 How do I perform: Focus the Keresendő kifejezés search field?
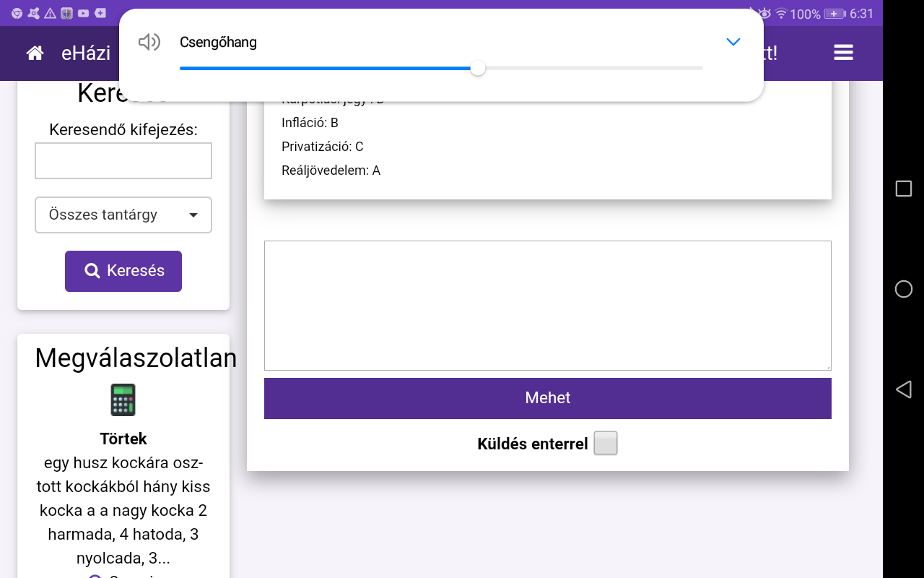click(x=123, y=160)
